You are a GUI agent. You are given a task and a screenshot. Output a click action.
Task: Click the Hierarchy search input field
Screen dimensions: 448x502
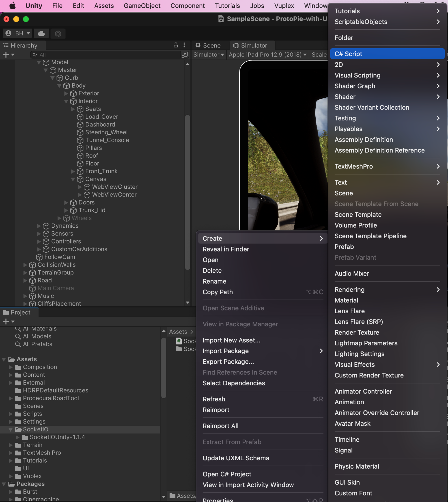(108, 55)
